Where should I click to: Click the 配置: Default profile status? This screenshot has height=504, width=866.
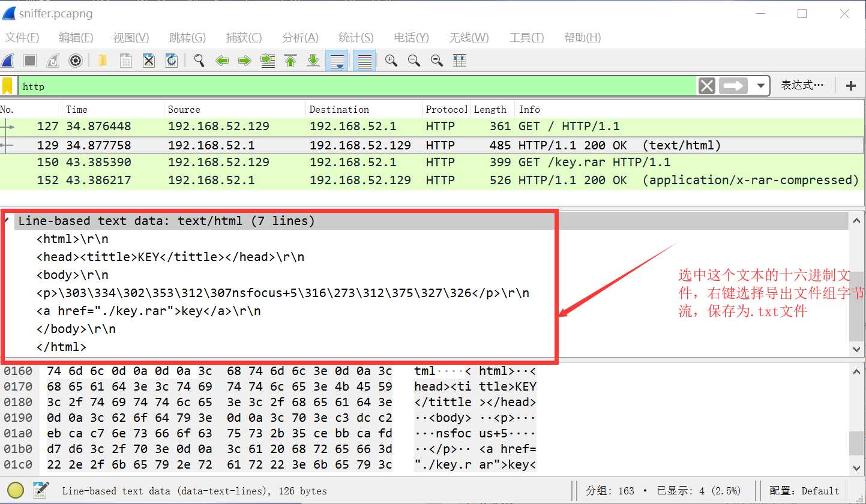(804, 491)
